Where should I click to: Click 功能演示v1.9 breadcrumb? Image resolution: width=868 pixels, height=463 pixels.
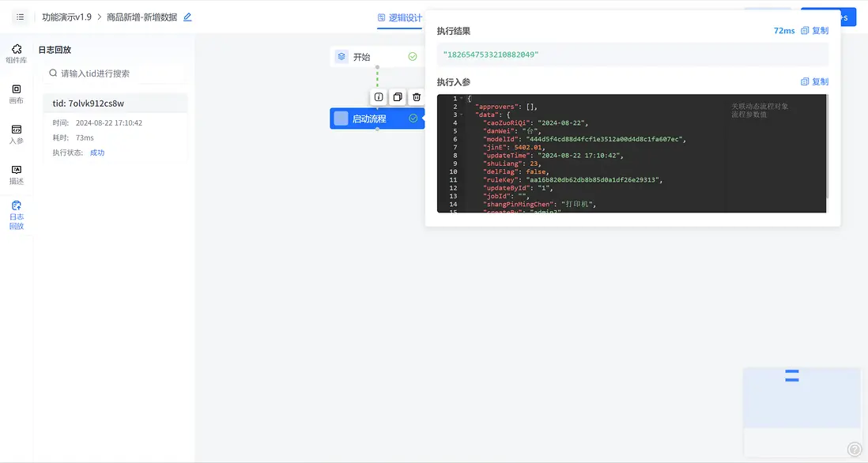pos(67,17)
